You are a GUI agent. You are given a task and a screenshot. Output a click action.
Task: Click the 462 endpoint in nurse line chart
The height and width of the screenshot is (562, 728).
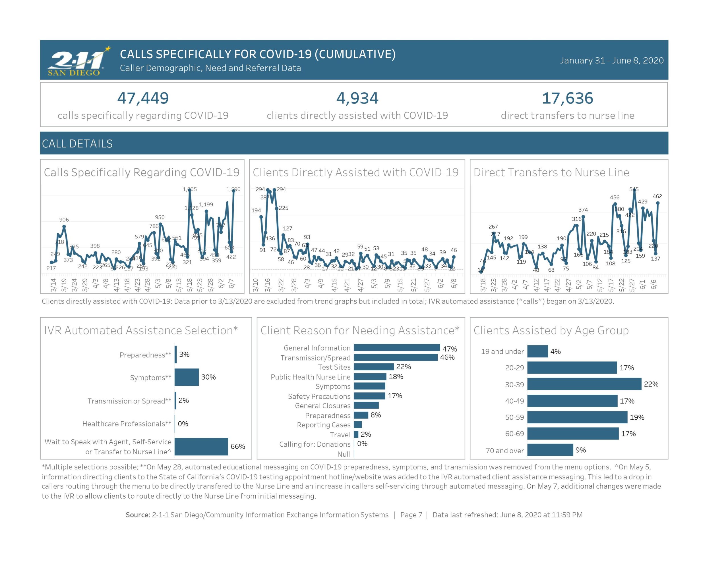pos(657,197)
